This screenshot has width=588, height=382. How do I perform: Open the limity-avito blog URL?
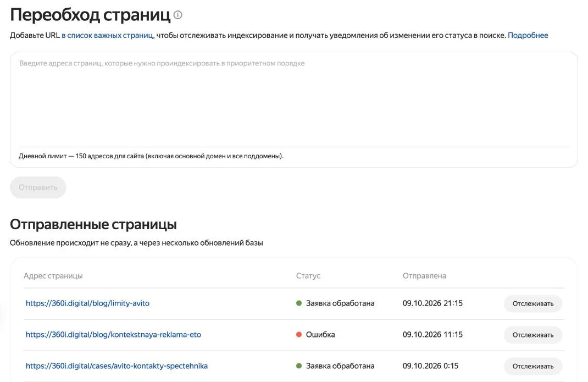click(x=87, y=303)
